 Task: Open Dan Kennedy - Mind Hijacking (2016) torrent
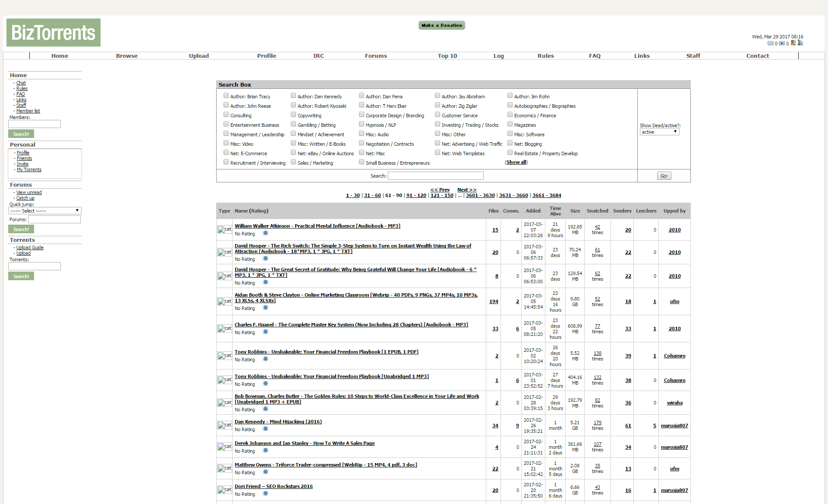click(x=278, y=422)
